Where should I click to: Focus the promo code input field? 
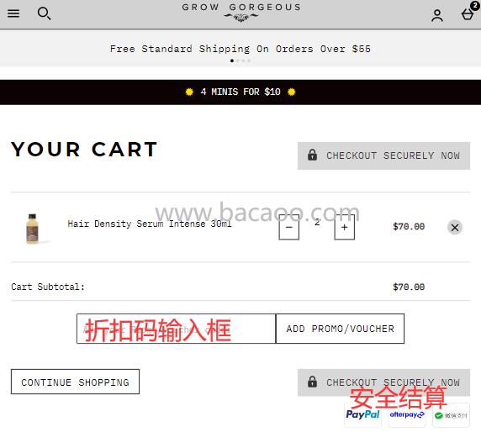[176, 329]
